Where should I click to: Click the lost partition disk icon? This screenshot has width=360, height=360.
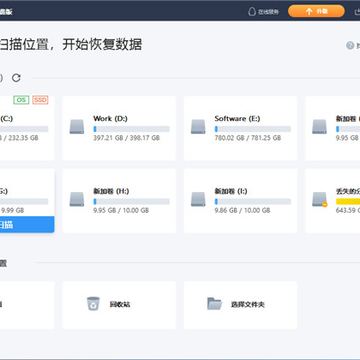point(319,199)
